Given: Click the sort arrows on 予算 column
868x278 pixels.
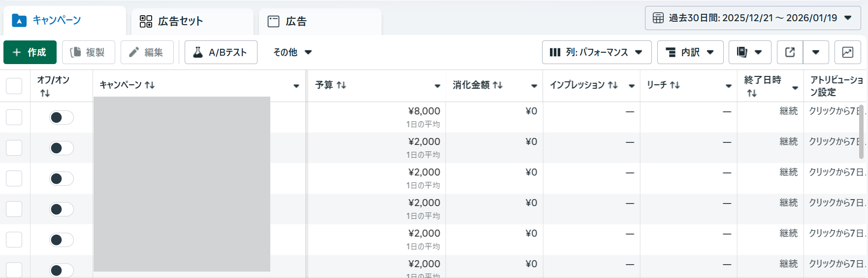Looking at the screenshot, I should [341, 85].
